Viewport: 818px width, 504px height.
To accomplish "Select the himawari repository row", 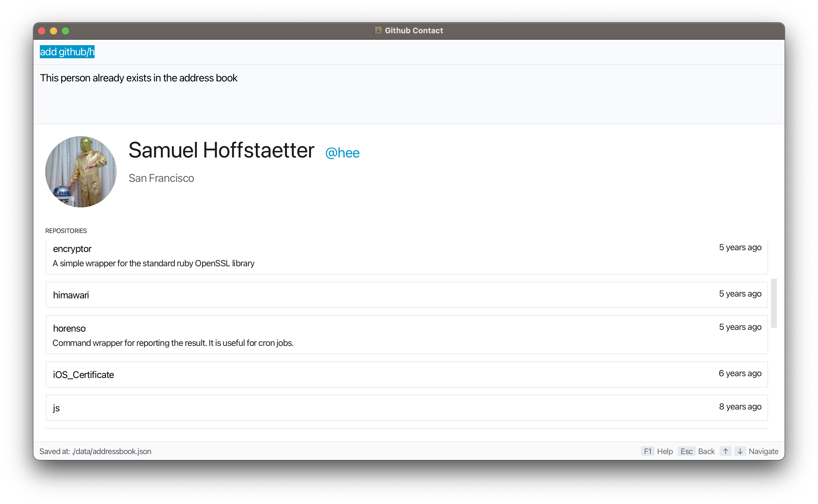I will click(406, 295).
